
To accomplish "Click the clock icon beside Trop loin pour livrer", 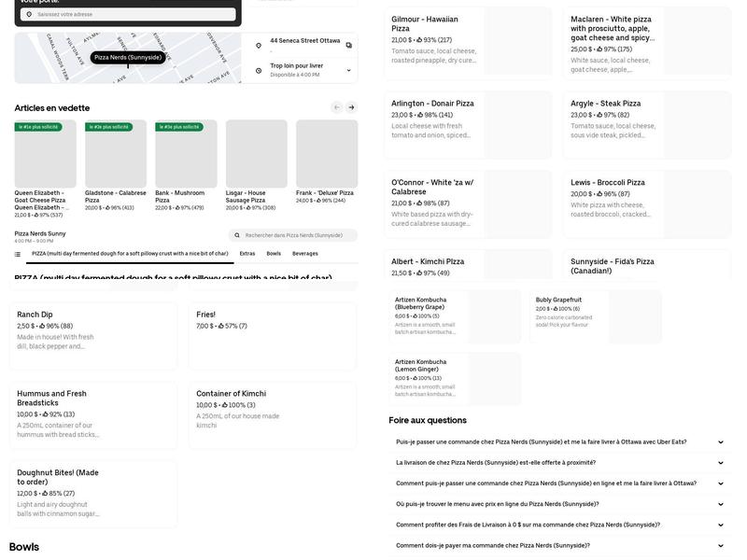I will coord(259,70).
